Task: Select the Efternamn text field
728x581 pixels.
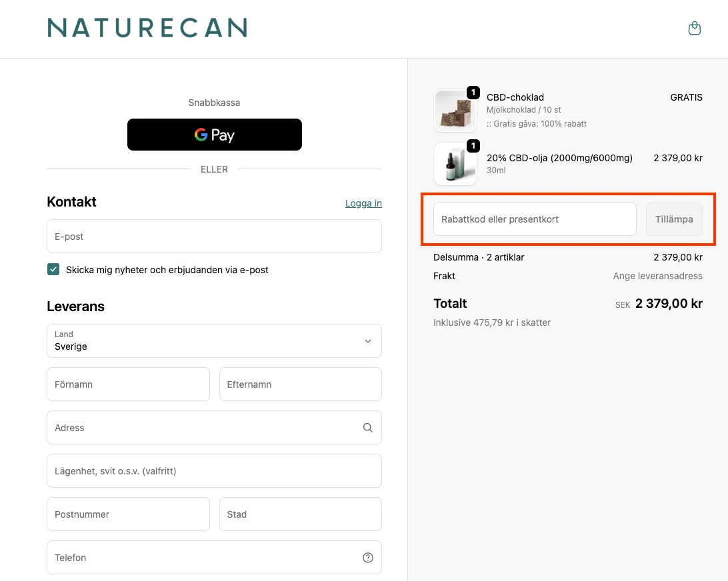Action: click(x=300, y=384)
